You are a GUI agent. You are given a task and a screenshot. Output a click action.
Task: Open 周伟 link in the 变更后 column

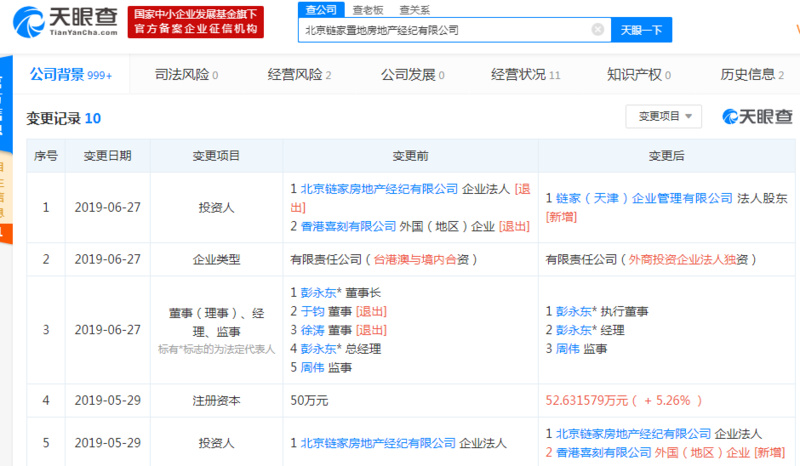567,349
